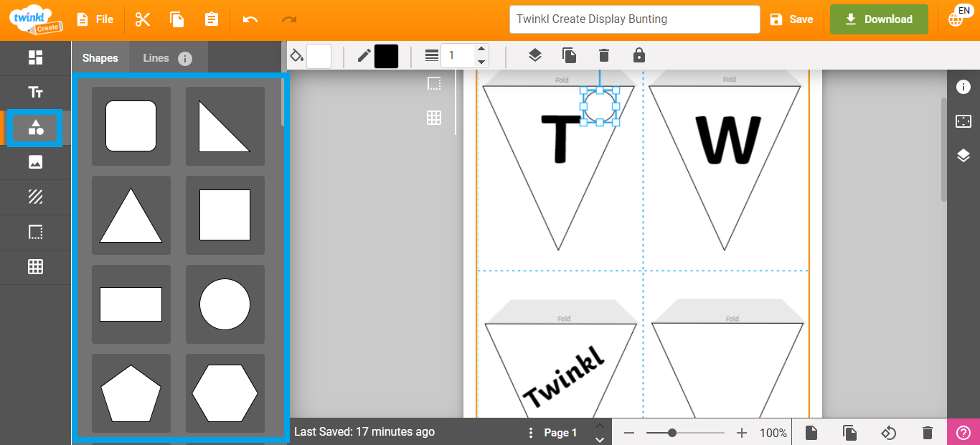Rotate the page orientation

click(x=888, y=433)
